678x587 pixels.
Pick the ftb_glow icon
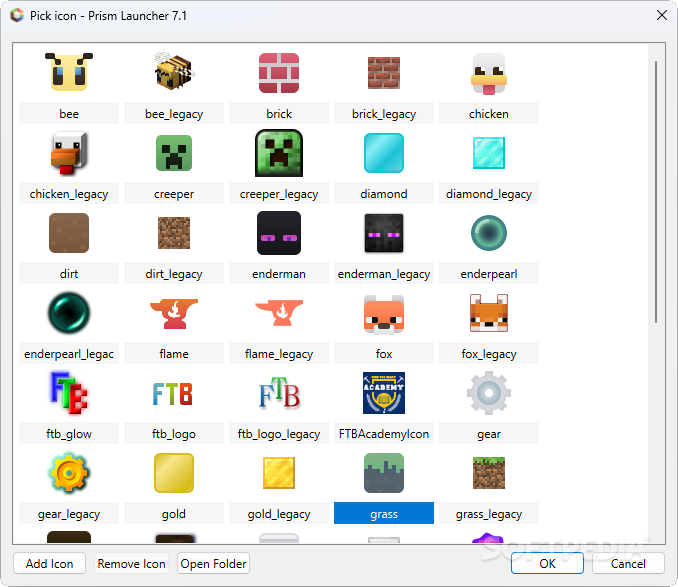(69, 393)
